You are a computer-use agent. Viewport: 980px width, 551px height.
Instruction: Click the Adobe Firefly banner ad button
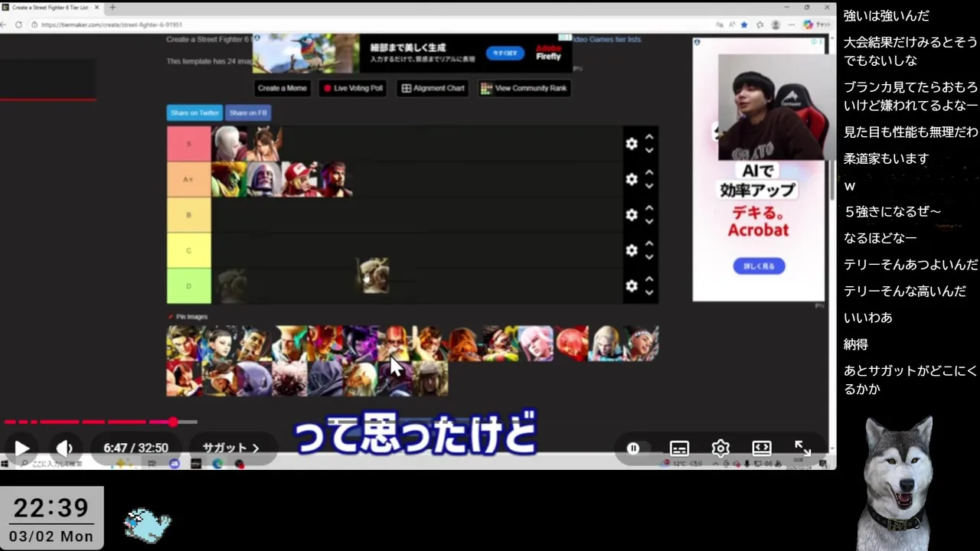coord(505,54)
